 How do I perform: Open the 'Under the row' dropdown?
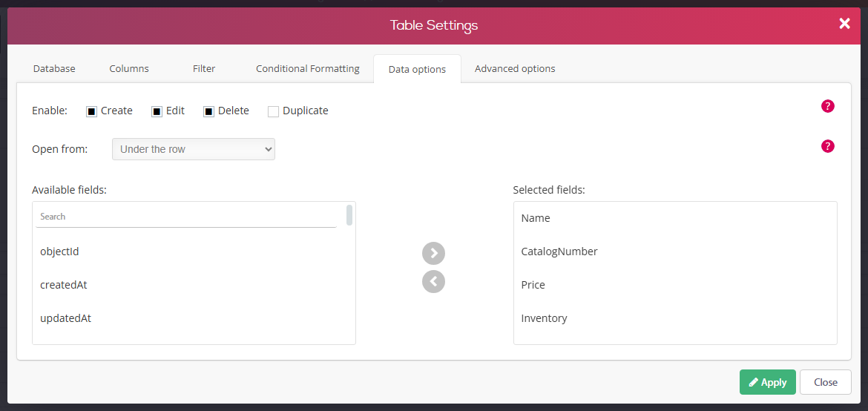[x=193, y=149]
